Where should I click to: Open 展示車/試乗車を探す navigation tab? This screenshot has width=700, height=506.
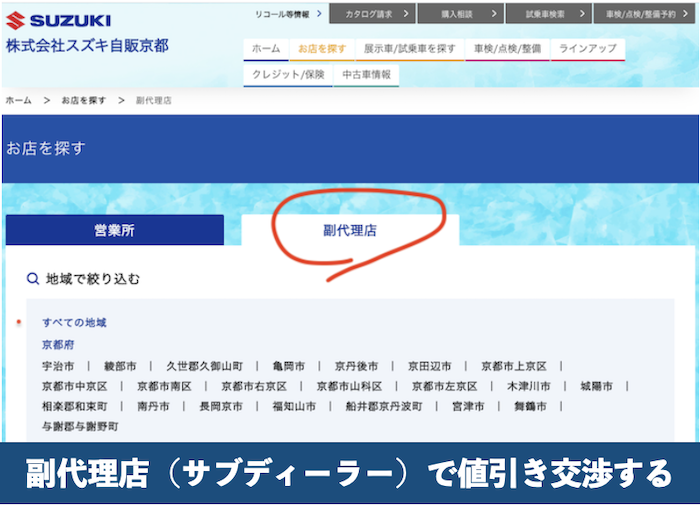(409, 49)
